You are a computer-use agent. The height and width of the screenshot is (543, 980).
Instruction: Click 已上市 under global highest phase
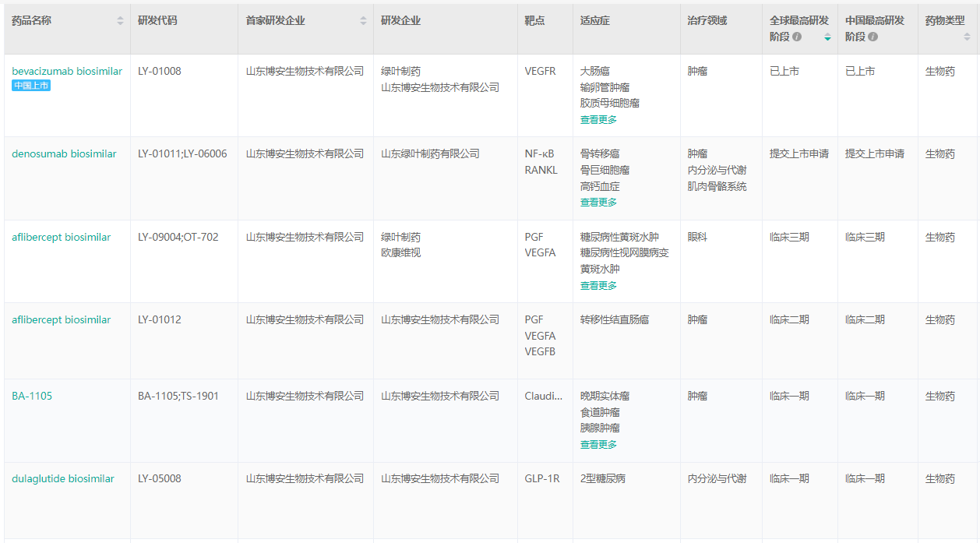784,71
